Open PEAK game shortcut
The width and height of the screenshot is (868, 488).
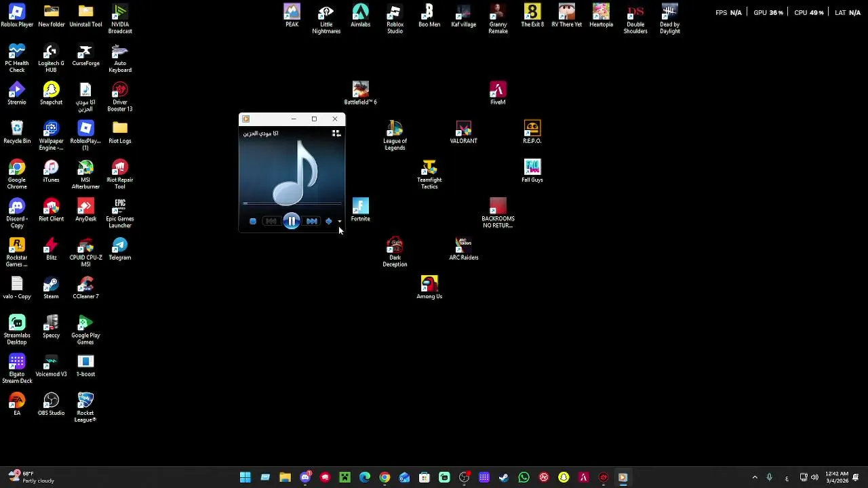pyautogui.click(x=292, y=16)
